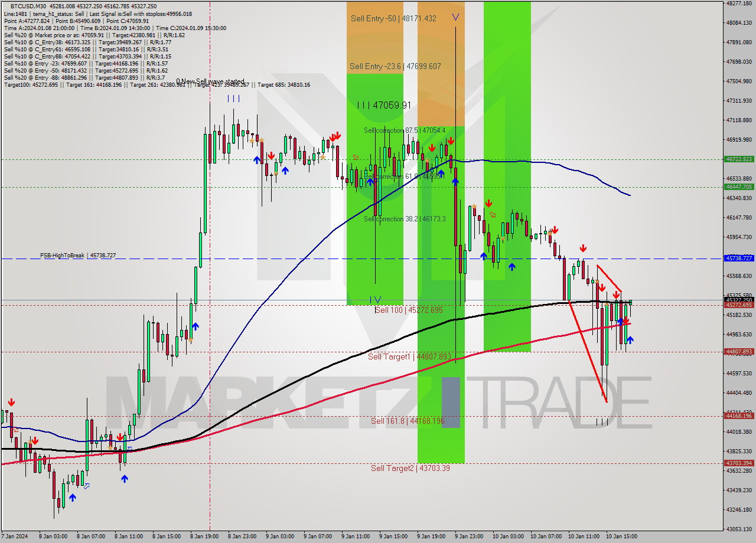This screenshot has width=756, height=543.
Task: Click the 43053.130 price scale value
Action: coord(739,529)
